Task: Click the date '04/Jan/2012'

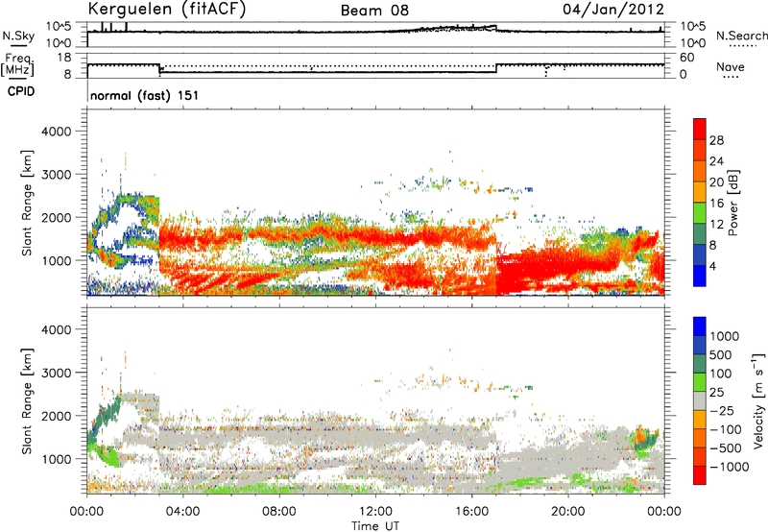Action: coord(613,10)
